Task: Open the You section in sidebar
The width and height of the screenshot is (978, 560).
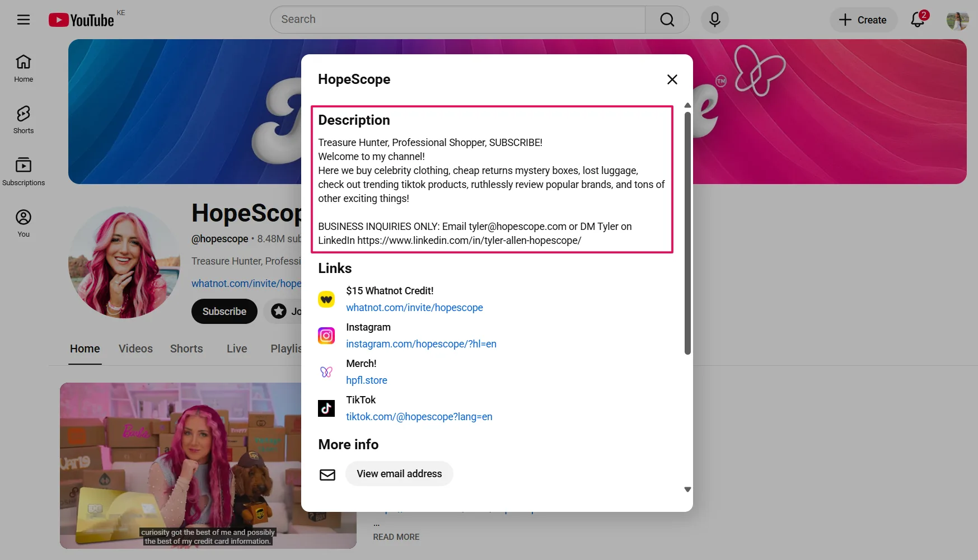Action: coord(24,223)
